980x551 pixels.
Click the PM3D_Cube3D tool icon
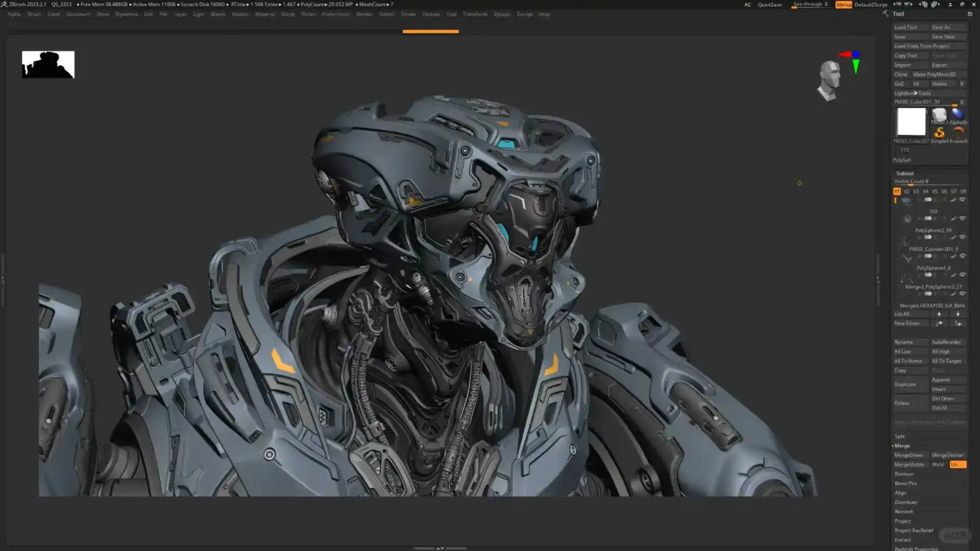pos(912,121)
